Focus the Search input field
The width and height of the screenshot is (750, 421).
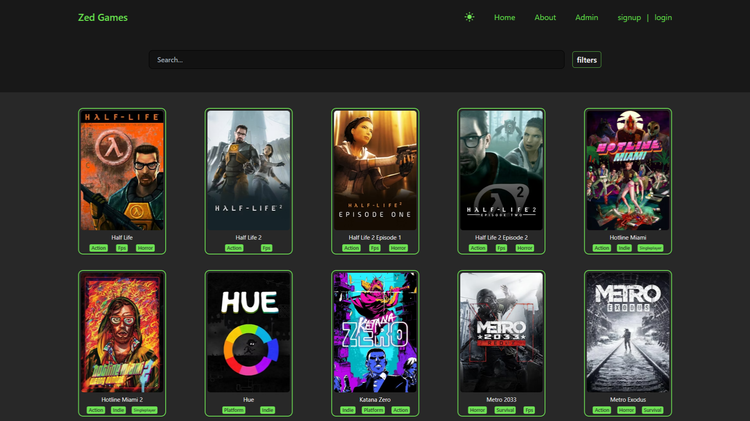[357, 60]
